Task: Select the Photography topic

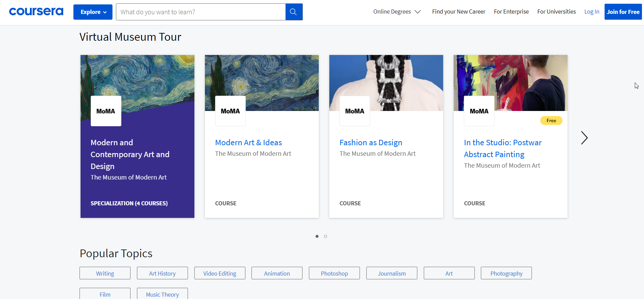Action: click(x=506, y=273)
